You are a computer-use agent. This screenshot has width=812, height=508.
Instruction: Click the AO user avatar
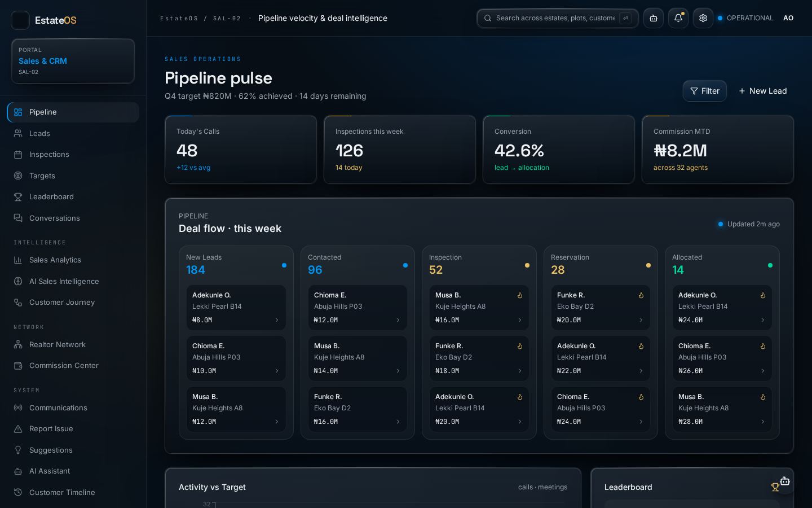(788, 18)
